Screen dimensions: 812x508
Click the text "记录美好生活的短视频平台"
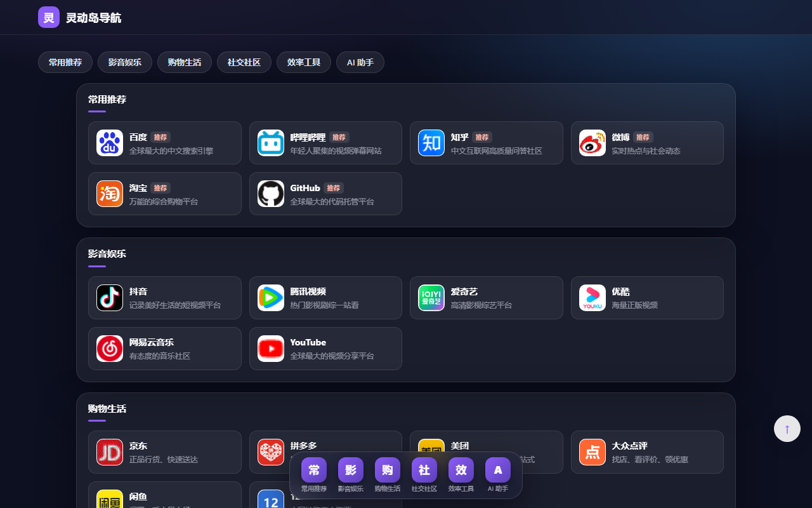[175, 305]
